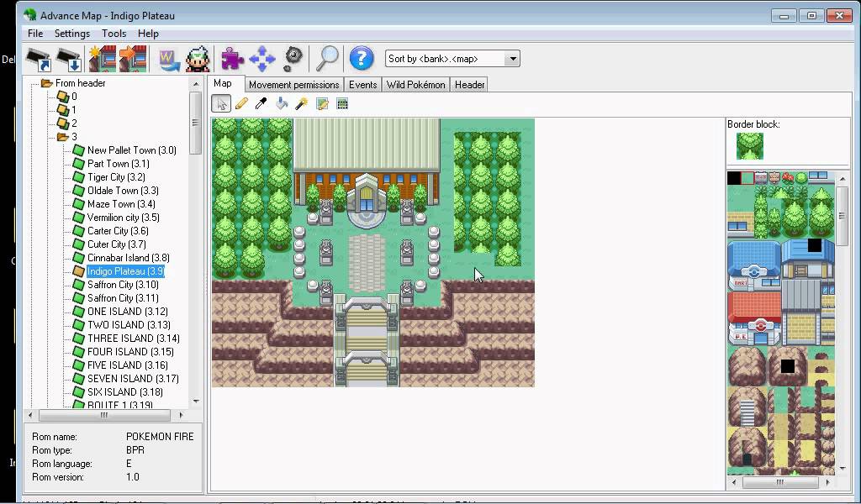Select TWO ISLAND (3.13) map

pos(129,325)
